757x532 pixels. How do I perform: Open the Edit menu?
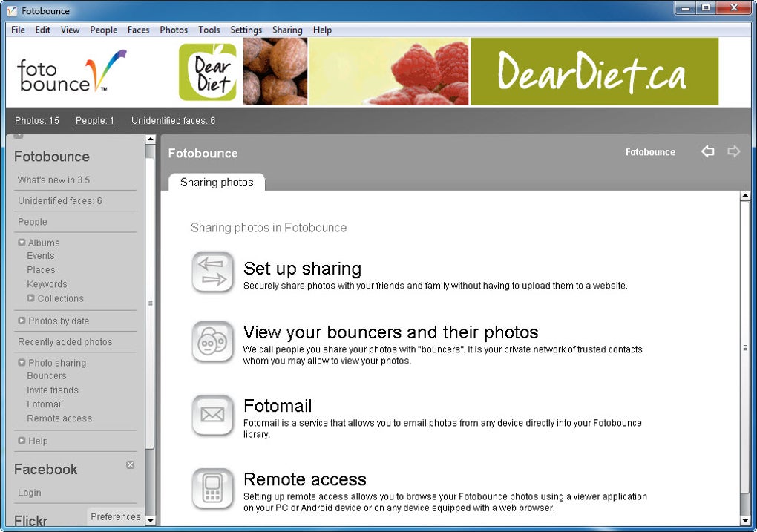pos(42,30)
